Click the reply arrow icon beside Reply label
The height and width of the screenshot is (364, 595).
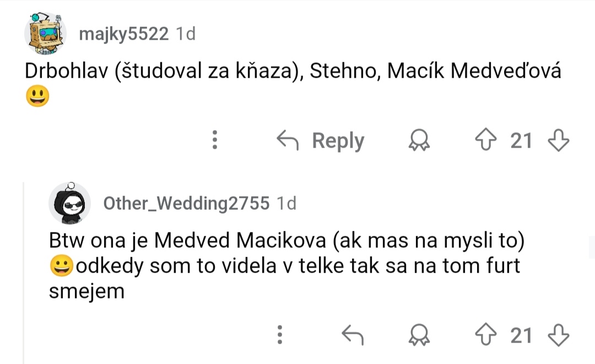[x=287, y=141]
